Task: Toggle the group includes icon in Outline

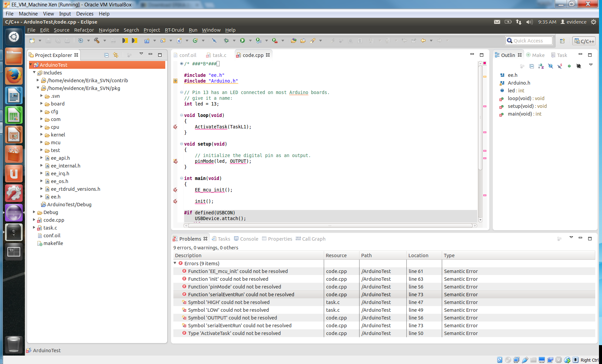Action: pos(579,66)
